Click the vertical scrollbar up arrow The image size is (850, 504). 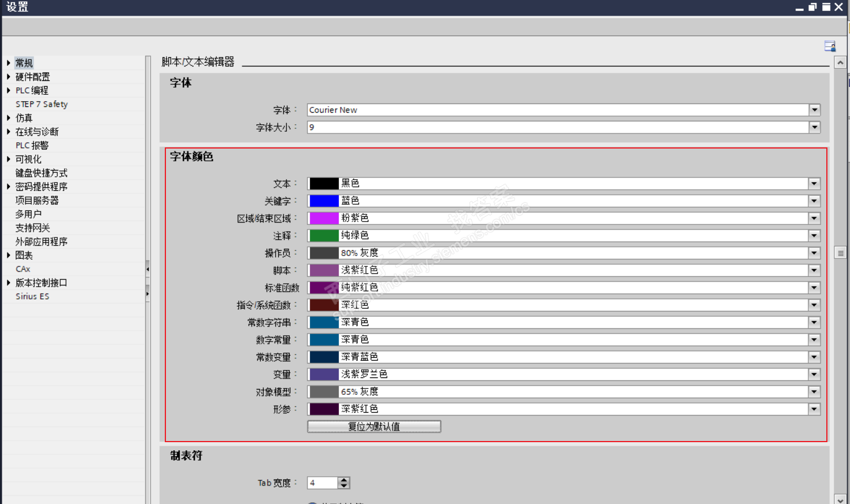840,62
